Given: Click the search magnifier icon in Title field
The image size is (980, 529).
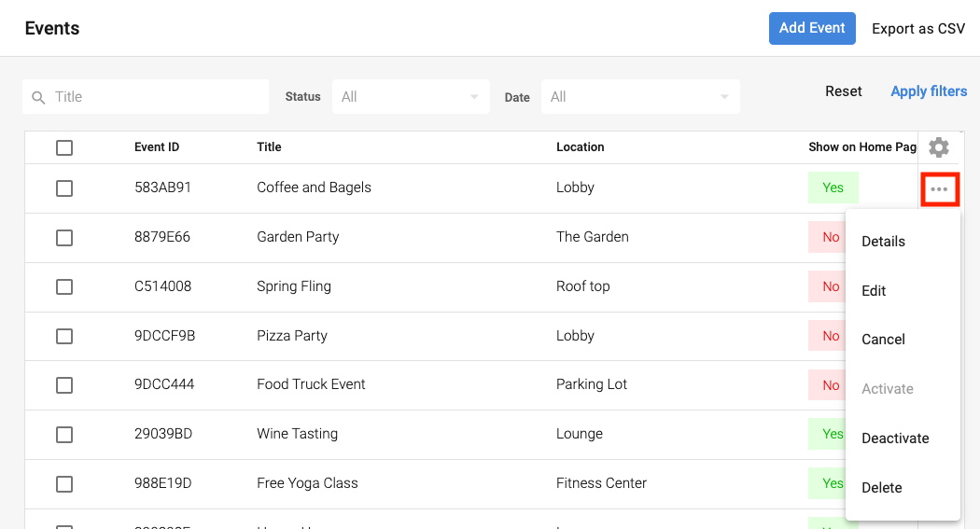Looking at the screenshot, I should click(38, 97).
